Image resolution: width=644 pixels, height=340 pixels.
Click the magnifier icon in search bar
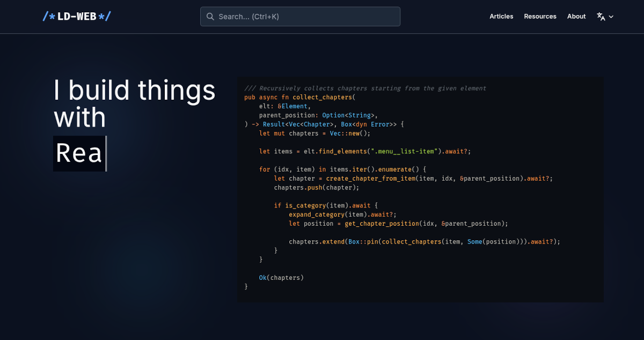tap(210, 17)
